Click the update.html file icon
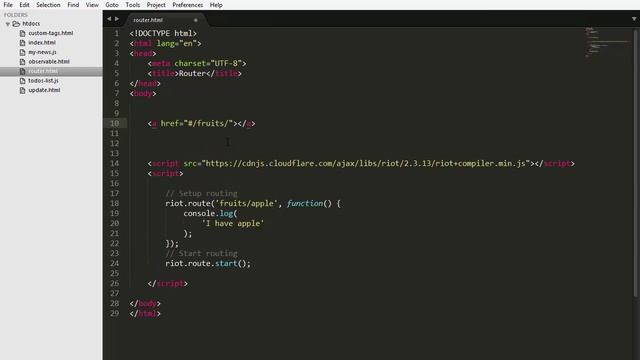The width and height of the screenshot is (640, 360). (x=22, y=90)
